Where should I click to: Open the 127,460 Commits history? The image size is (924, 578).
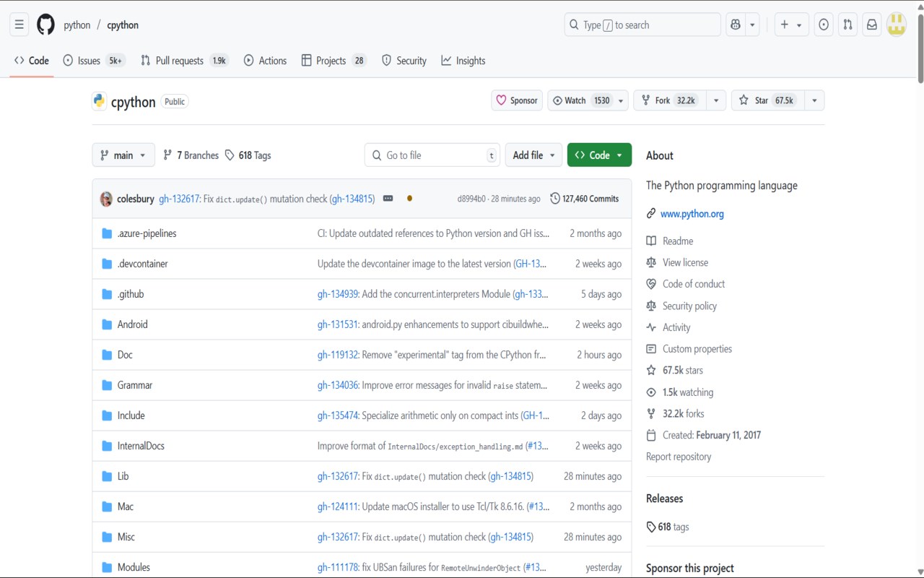[585, 199]
